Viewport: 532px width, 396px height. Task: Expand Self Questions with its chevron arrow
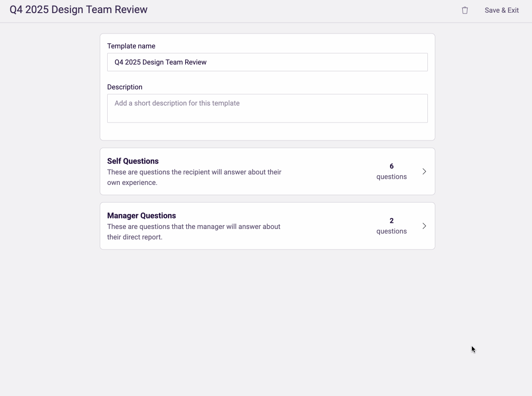click(x=424, y=171)
